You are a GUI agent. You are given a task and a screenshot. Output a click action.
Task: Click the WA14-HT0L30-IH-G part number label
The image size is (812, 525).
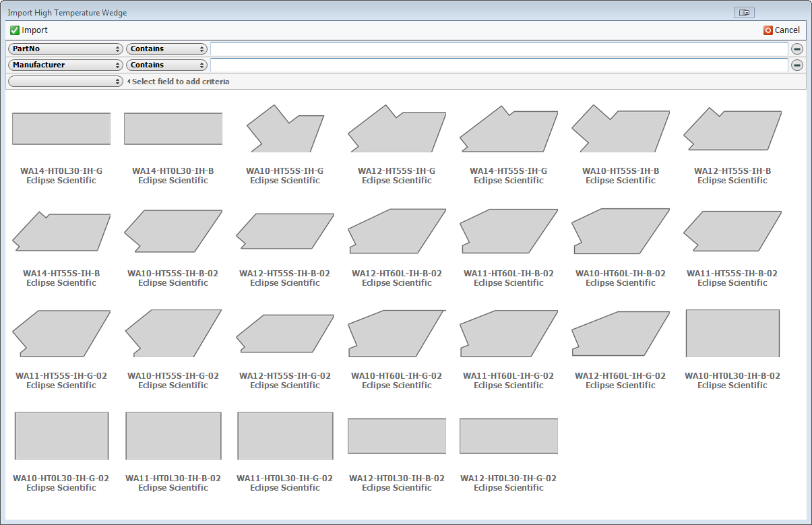(61, 171)
